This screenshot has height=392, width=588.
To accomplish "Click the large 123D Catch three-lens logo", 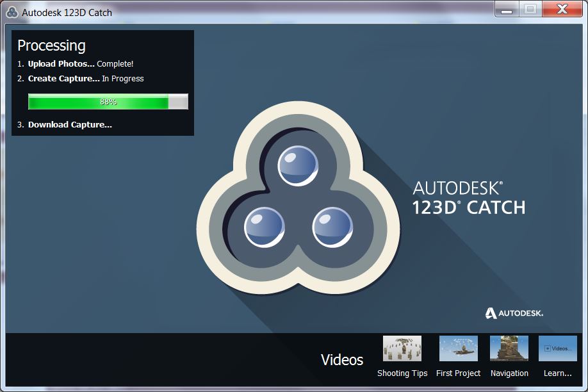I will (298, 198).
